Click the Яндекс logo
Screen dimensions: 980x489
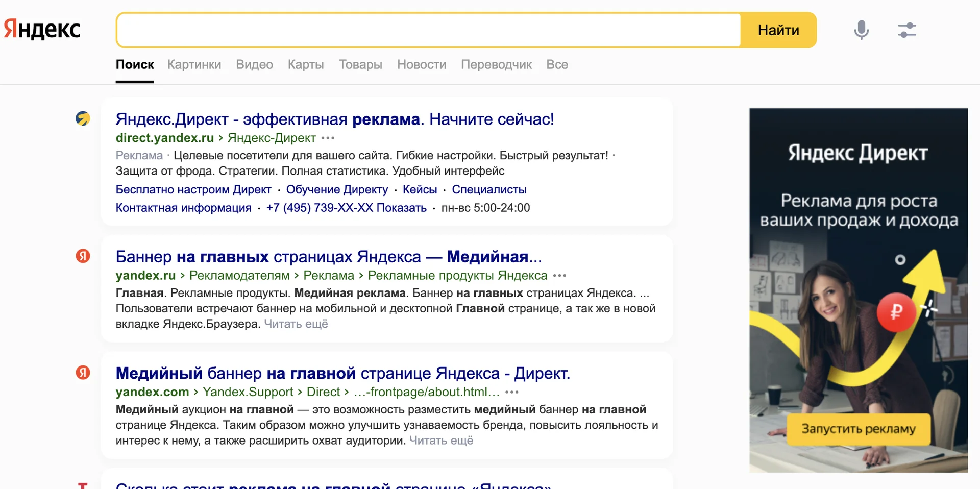pyautogui.click(x=42, y=29)
